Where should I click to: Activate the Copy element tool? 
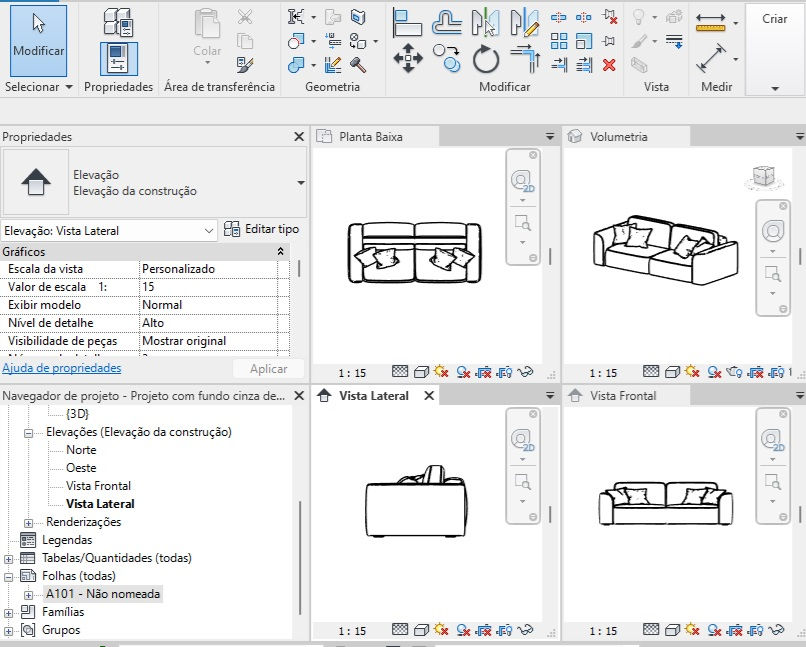(446, 58)
